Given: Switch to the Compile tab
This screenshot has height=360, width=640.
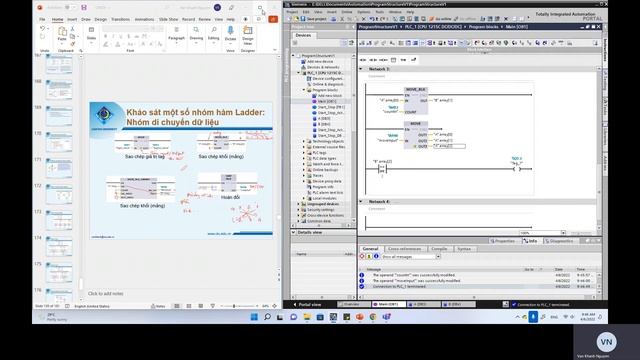Looking at the screenshot, I should point(439,249).
